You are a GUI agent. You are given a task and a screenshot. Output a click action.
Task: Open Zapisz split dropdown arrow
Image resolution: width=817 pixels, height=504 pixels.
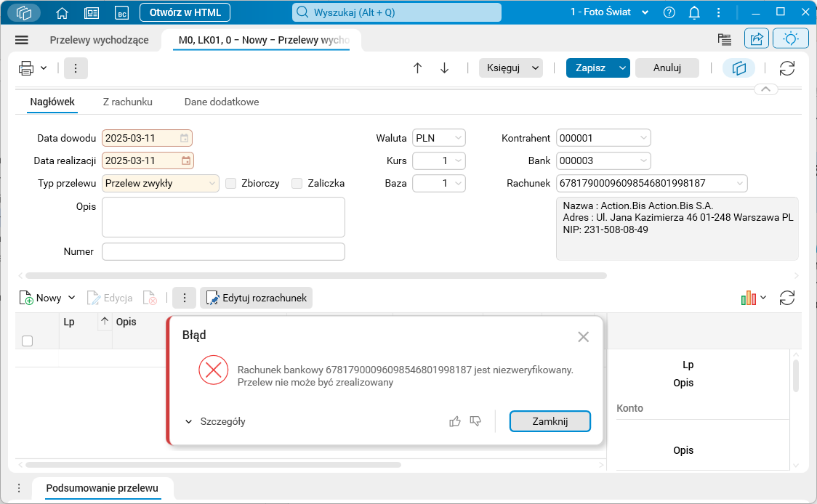(x=623, y=68)
